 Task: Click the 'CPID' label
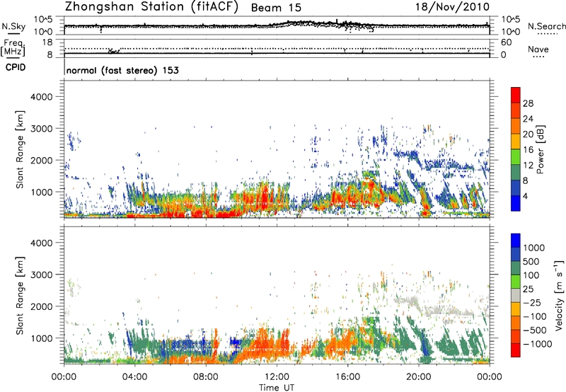[x=16, y=67]
